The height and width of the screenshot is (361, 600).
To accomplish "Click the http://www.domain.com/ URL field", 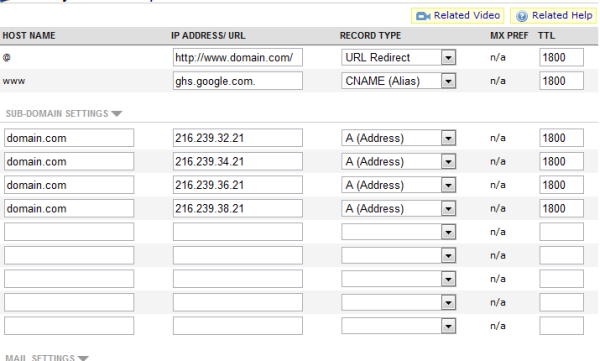I will [x=238, y=57].
